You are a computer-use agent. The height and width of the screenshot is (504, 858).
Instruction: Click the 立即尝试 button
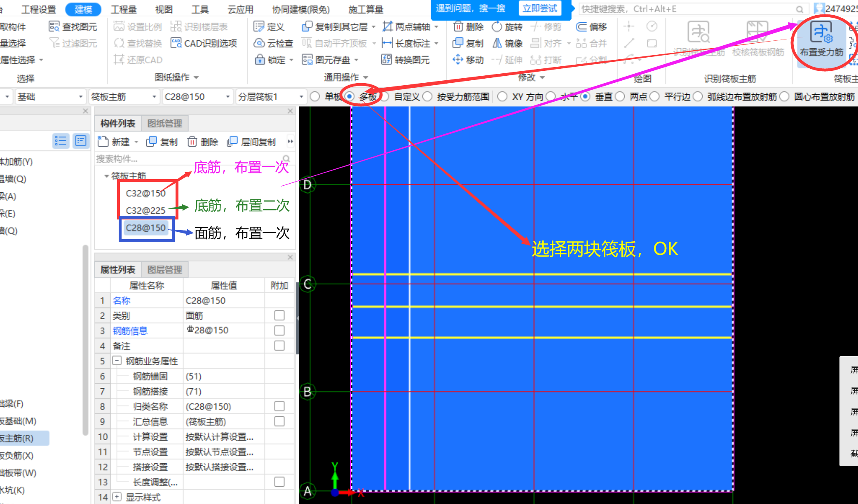540,9
